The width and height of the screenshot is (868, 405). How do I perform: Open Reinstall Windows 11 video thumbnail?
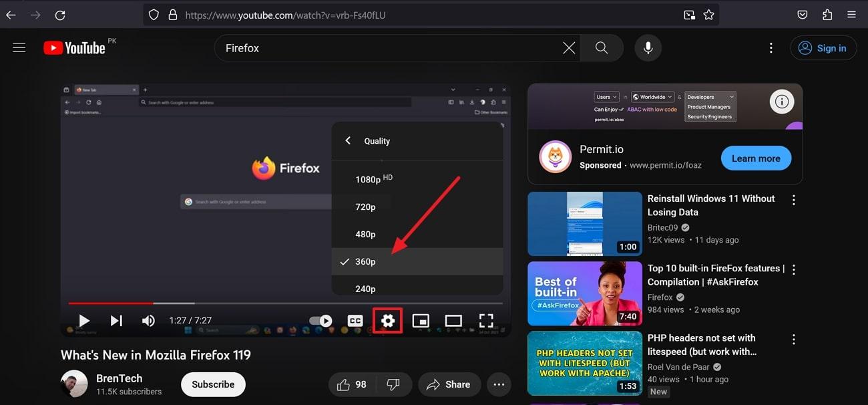point(585,224)
